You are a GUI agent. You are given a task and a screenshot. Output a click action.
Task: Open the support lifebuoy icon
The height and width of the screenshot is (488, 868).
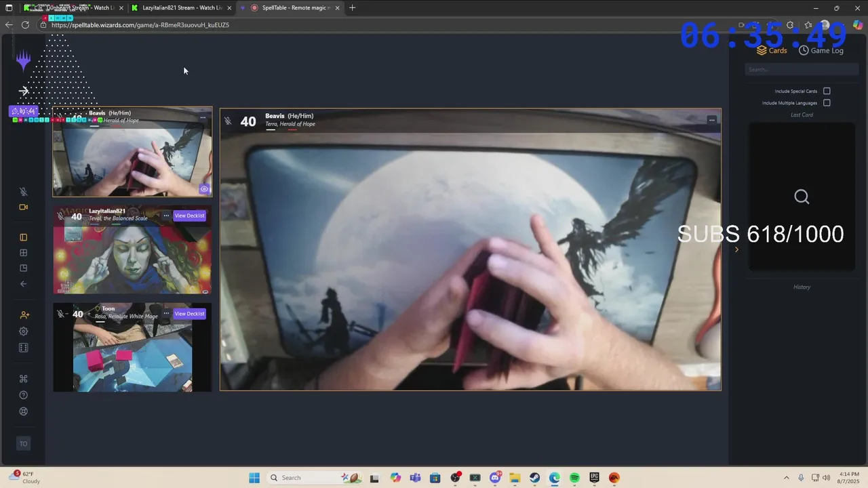pos(24,411)
